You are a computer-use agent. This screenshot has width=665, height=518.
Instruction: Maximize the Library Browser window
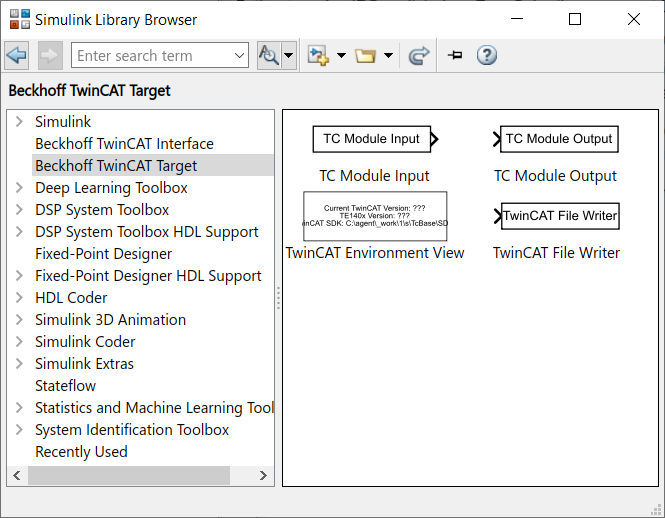point(575,19)
